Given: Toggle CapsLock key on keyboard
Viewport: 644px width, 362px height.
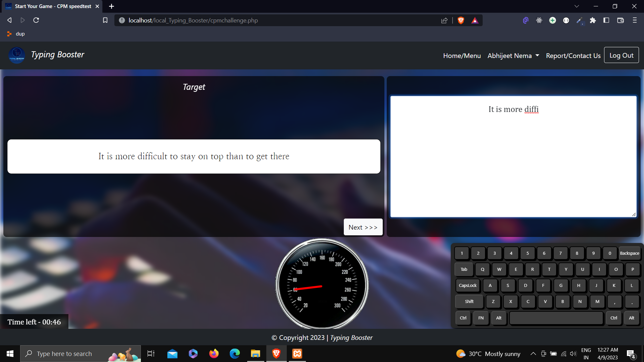Looking at the screenshot, I should click(468, 285).
